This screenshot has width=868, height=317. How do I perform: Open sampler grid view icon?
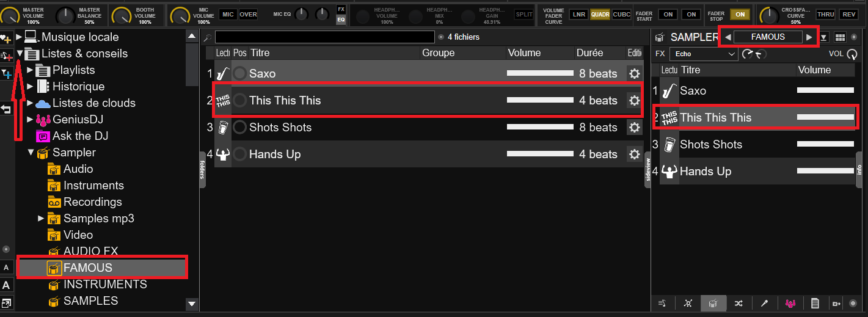840,38
